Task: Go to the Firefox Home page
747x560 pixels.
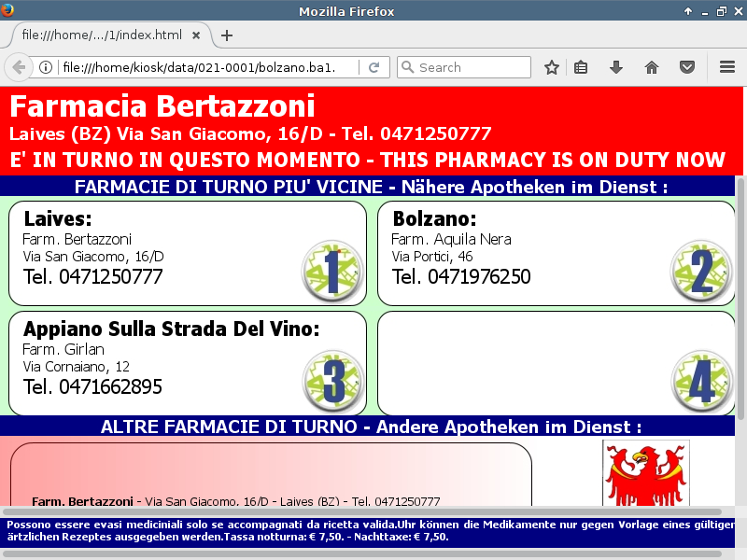Action: [652, 67]
